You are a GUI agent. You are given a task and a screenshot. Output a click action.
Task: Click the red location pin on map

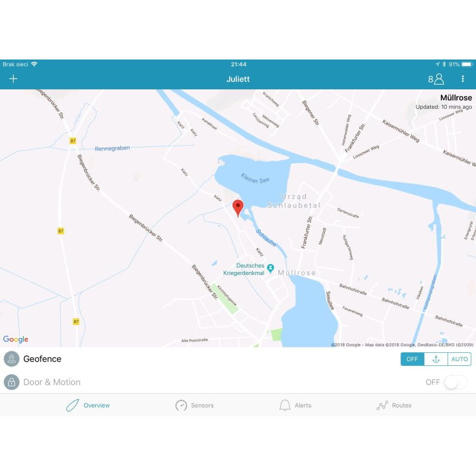pos(238,208)
